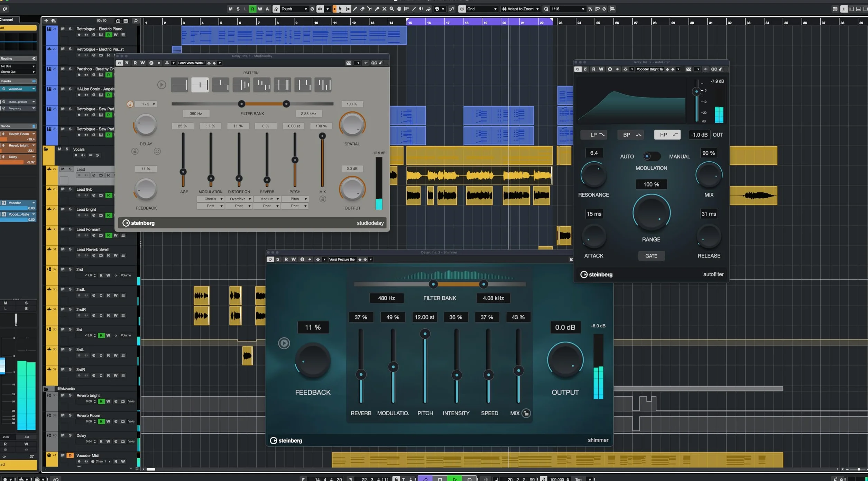This screenshot has width=868, height=481.
Task: Click the Shimmer mix lock icon
Action: (526, 413)
